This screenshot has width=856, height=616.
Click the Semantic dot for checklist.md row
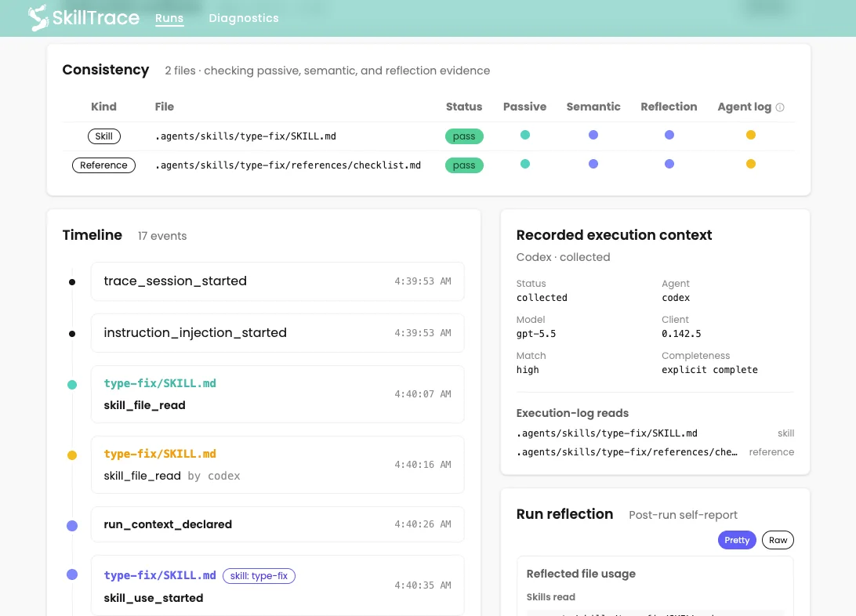pyautogui.click(x=593, y=164)
